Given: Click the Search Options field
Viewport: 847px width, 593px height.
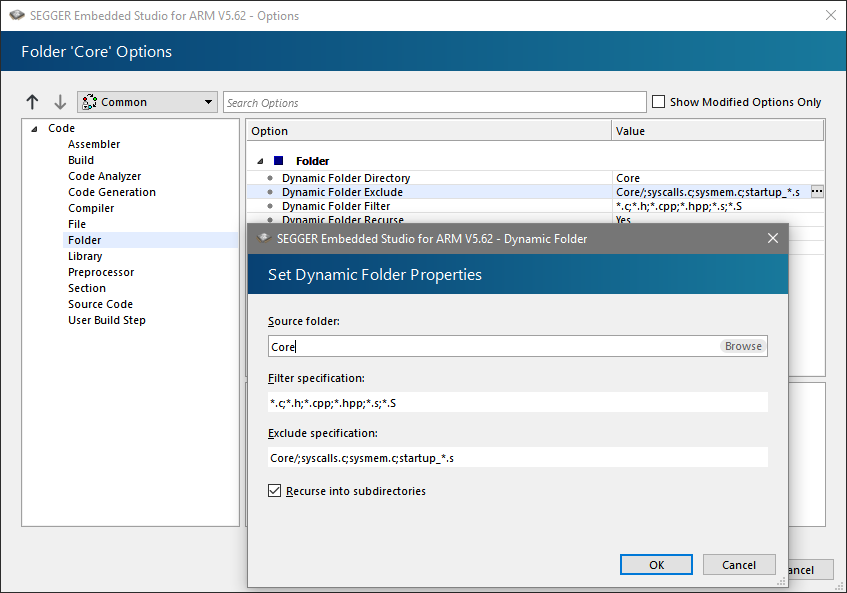Looking at the screenshot, I should pyautogui.click(x=434, y=102).
